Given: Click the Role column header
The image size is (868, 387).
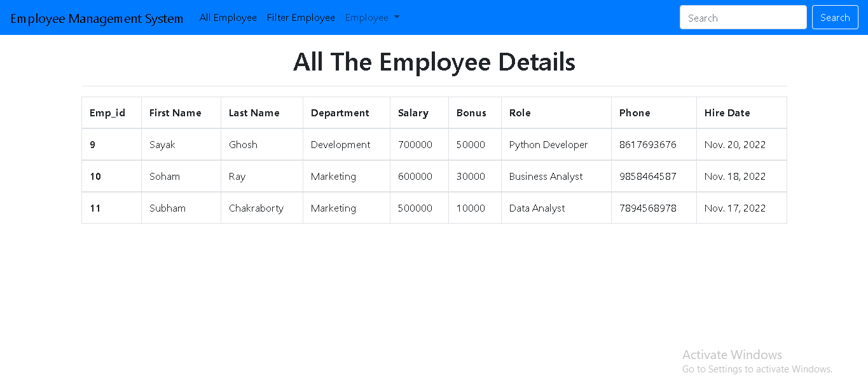Looking at the screenshot, I should click(x=556, y=113).
